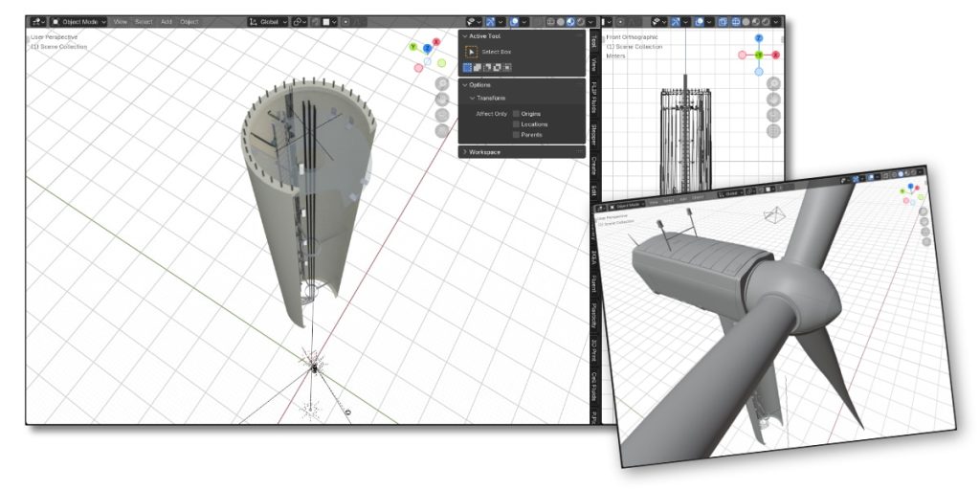Image resolution: width=980 pixels, height=490 pixels.
Task: Click blue Z axis on Front Orthographic gizmo
Action: click(759, 38)
